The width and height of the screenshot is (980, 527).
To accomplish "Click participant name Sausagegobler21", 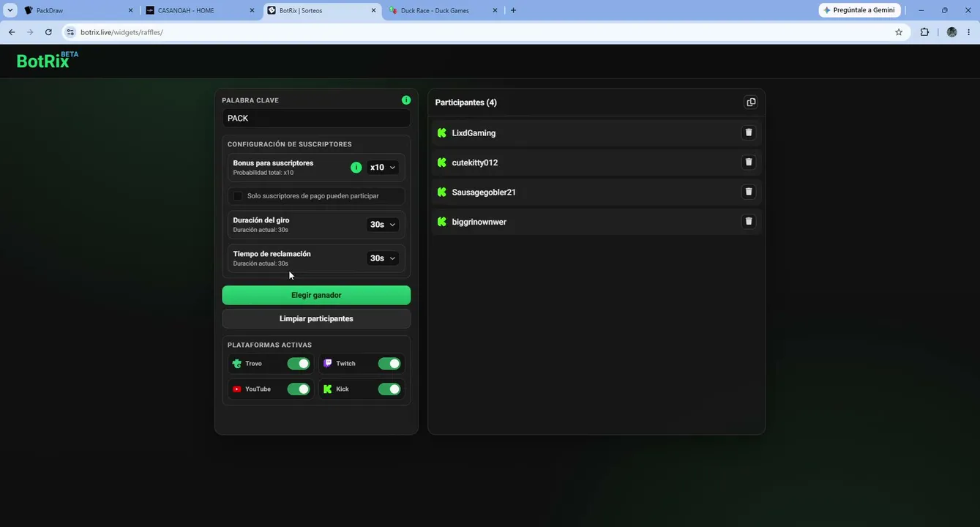I will coord(484,193).
